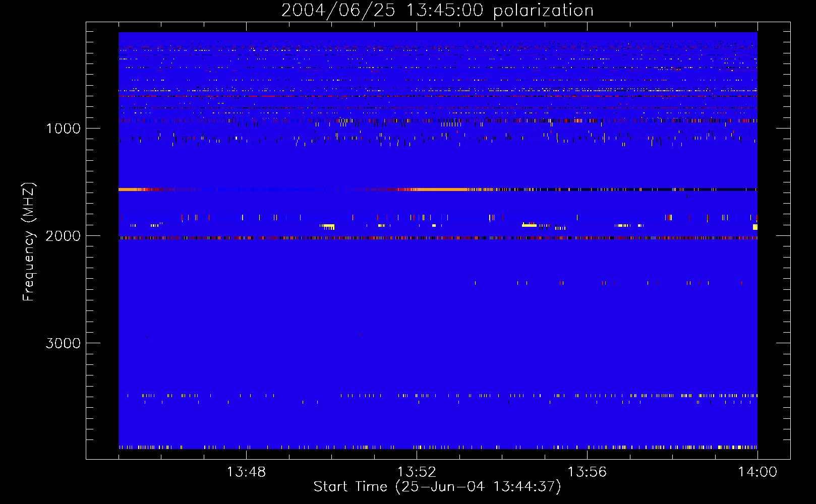Click the 'Start Time (25-Jun-04 13:44:37)' label
Viewport: 816px width, 504px height.
coord(437,487)
